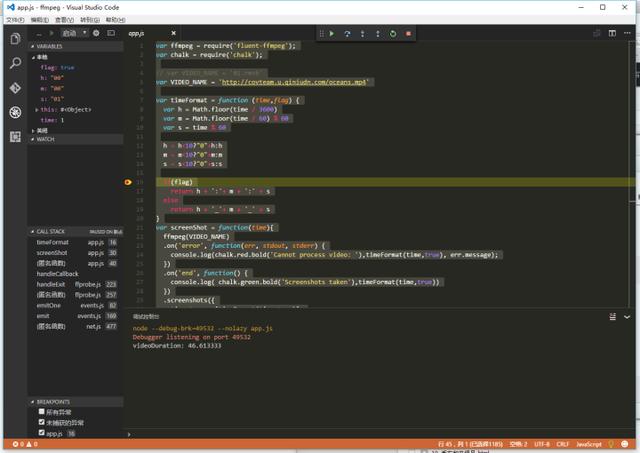The height and width of the screenshot is (453, 640).
Task: Toggle the 所有异常 breakpoint checkbox
Action: pyautogui.click(x=41, y=412)
